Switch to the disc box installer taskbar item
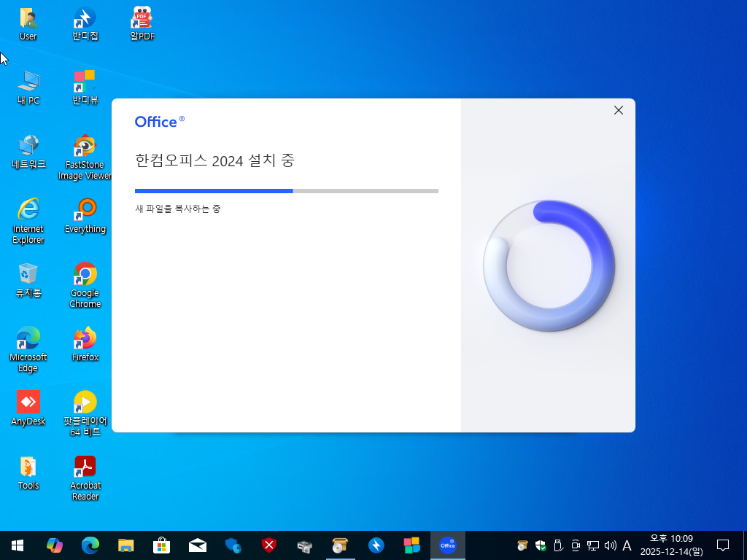This screenshot has height=560, width=747. click(340, 545)
